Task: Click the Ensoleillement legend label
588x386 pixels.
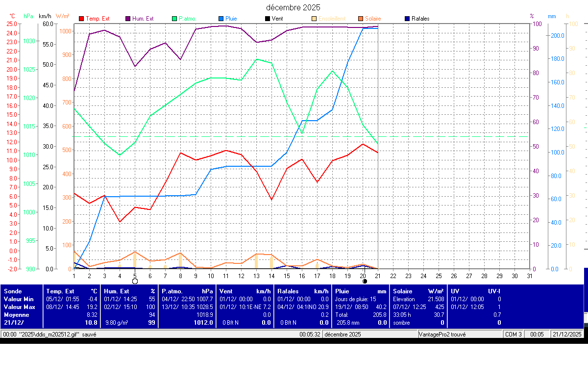Action: tap(332, 19)
